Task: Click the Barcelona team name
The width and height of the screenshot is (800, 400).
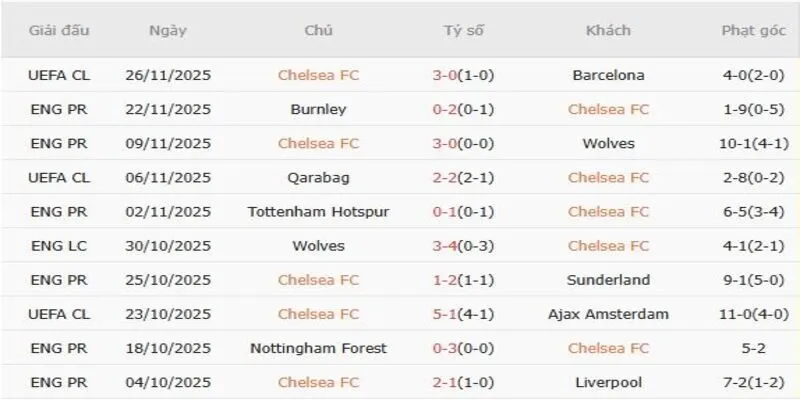Action: point(608,75)
